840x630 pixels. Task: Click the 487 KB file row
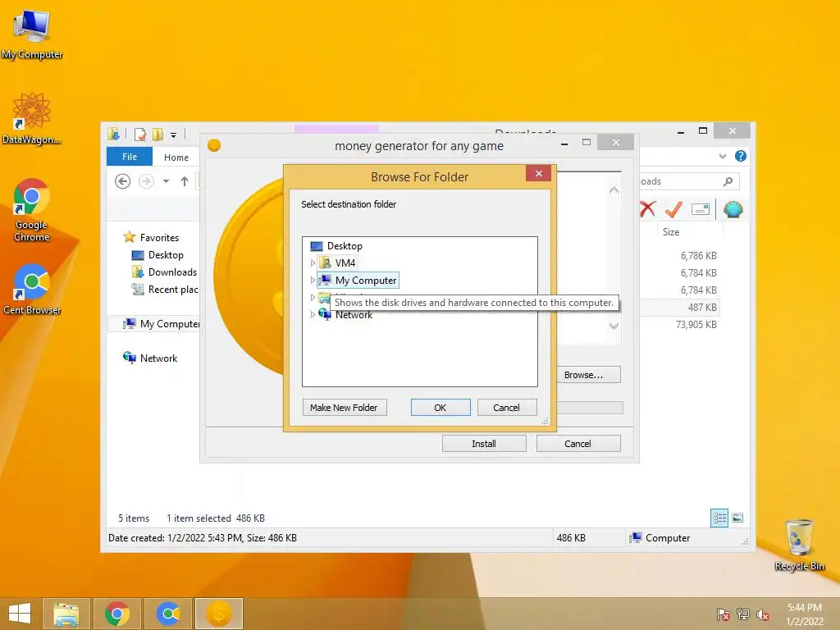(x=678, y=308)
